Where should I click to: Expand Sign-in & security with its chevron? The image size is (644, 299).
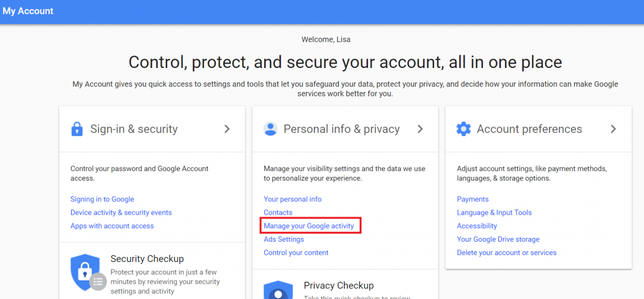(x=226, y=129)
